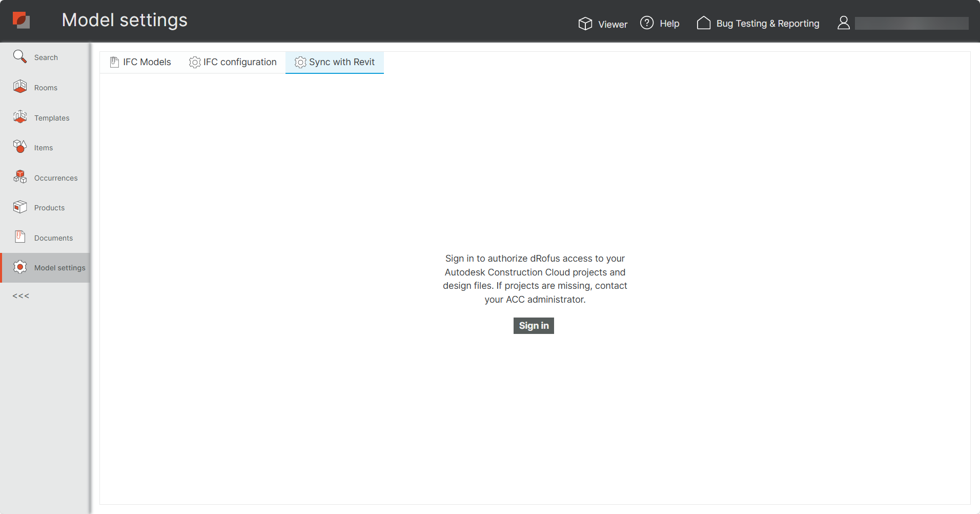
Task: Navigate to Items via its sidebar icon
Action: click(x=20, y=147)
